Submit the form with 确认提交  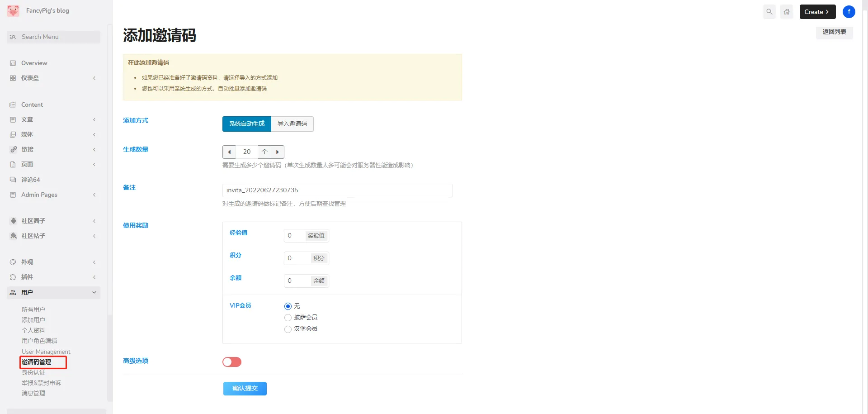(245, 389)
